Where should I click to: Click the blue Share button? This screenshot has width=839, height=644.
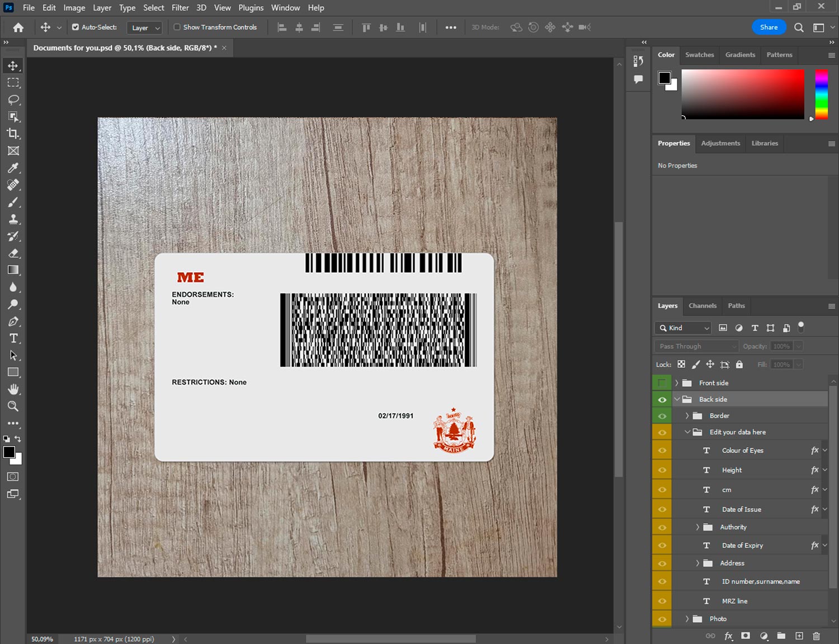pos(769,27)
